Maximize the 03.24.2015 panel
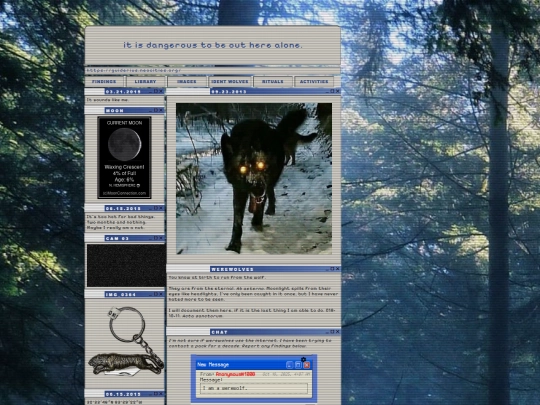 click(x=156, y=91)
